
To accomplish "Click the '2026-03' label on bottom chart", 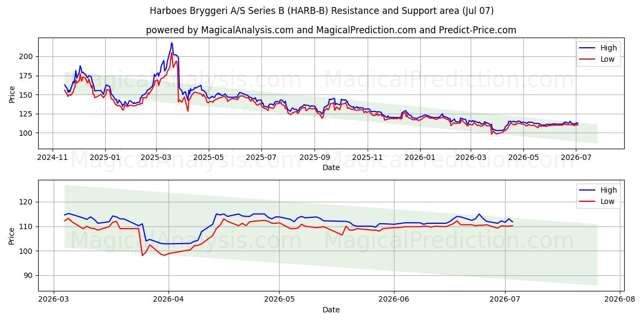I will click(53, 300).
